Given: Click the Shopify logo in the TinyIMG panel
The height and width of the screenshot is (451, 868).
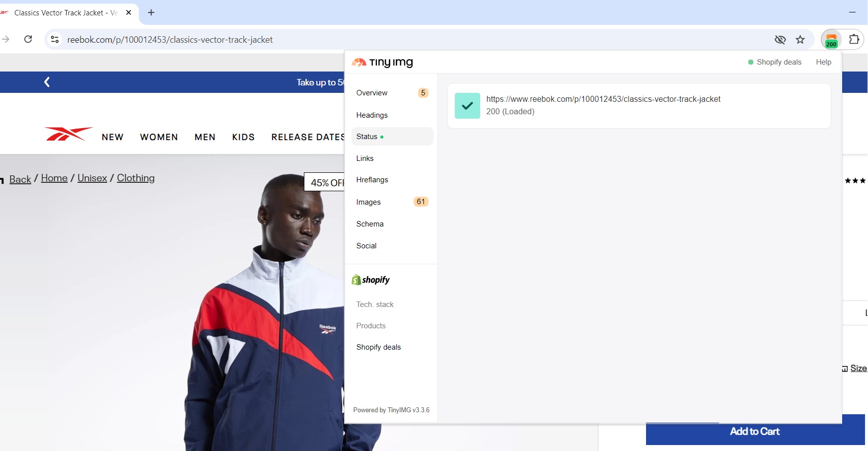Looking at the screenshot, I should click(370, 280).
